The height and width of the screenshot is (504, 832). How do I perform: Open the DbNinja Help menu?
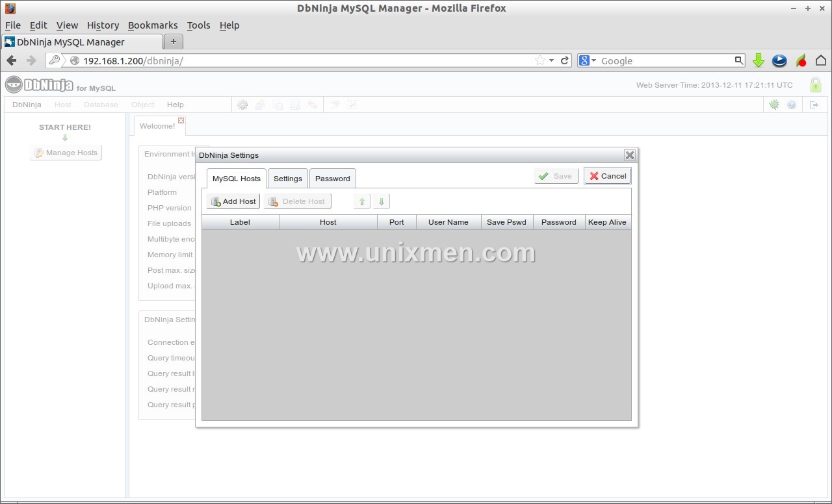coord(175,105)
